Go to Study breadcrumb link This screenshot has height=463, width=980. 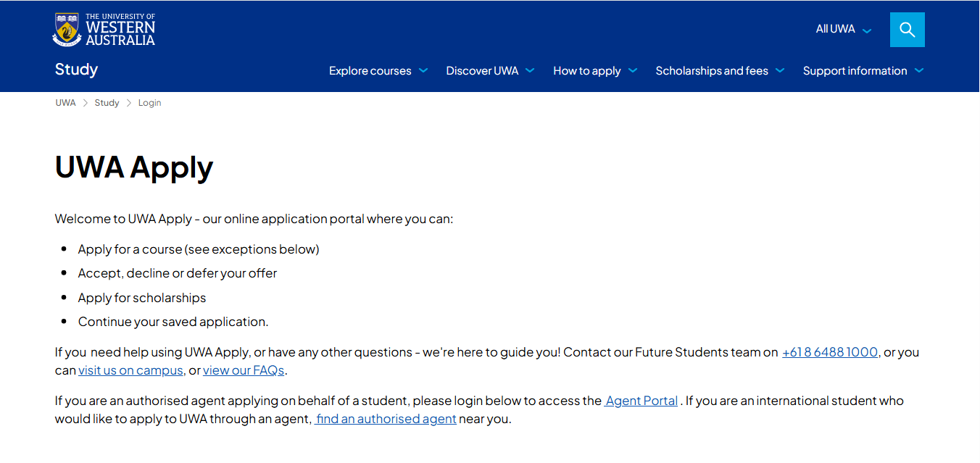107,103
